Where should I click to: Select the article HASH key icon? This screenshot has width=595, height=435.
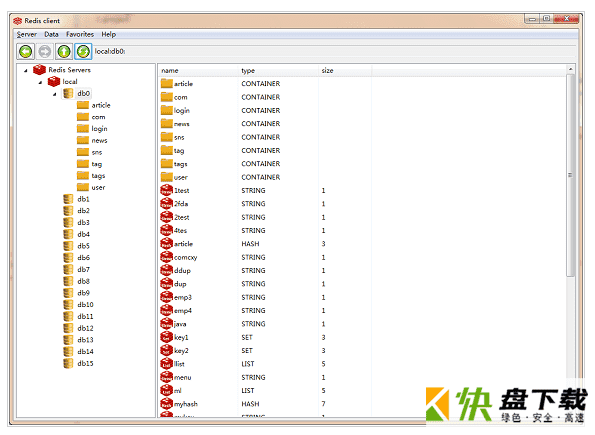pos(167,244)
